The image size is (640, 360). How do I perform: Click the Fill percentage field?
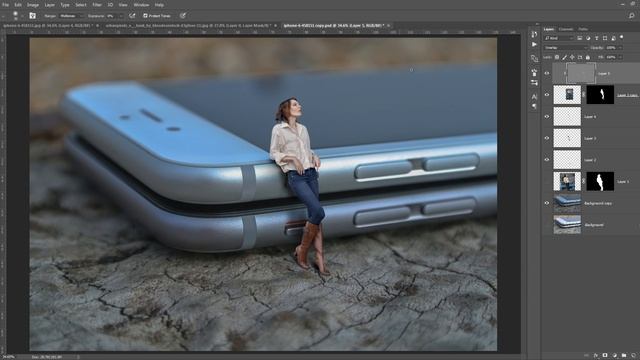[x=611, y=57]
